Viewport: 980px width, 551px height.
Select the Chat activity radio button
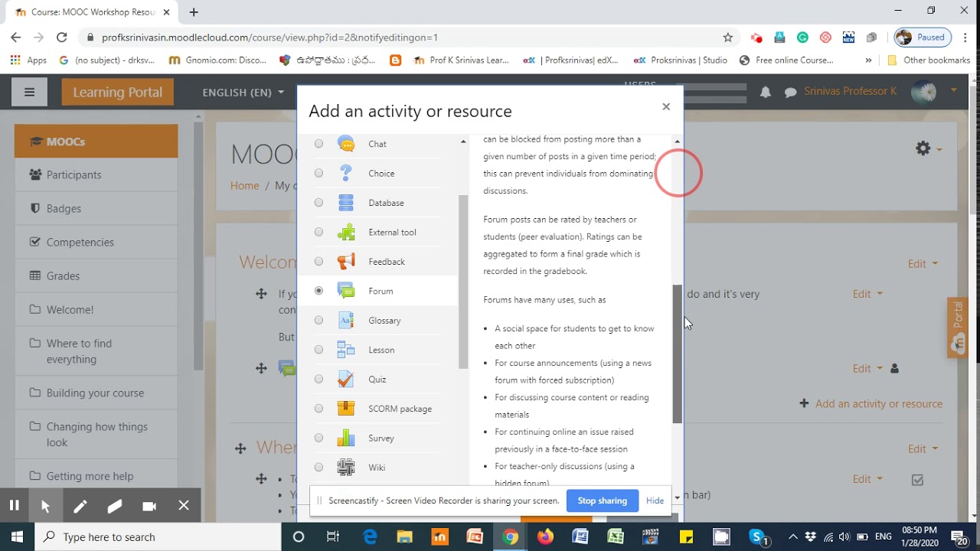point(318,144)
